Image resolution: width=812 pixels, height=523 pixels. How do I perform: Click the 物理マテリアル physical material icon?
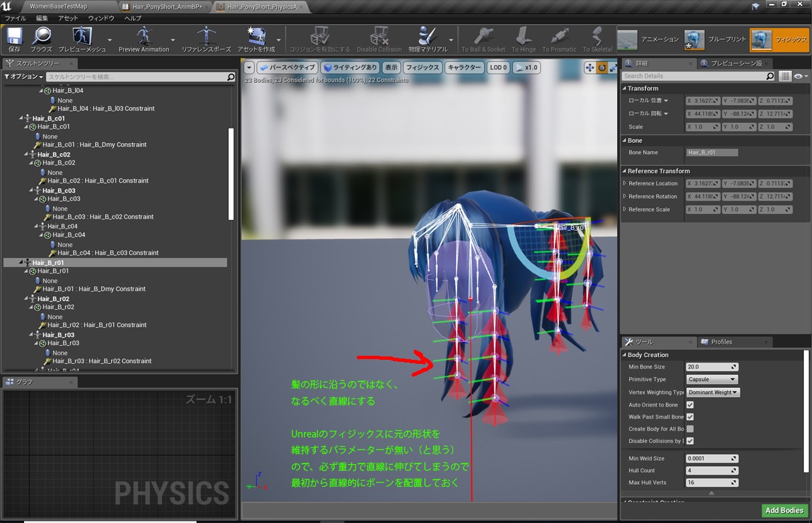tap(428, 36)
